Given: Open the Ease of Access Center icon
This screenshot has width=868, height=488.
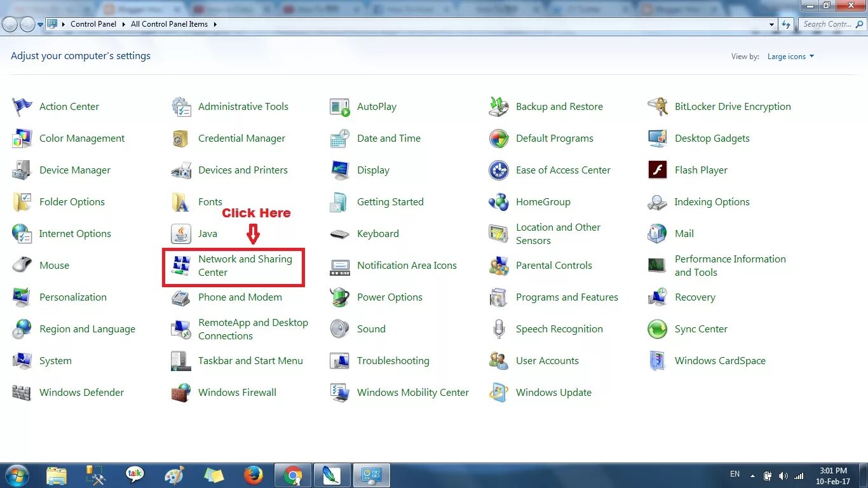Looking at the screenshot, I should click(499, 170).
